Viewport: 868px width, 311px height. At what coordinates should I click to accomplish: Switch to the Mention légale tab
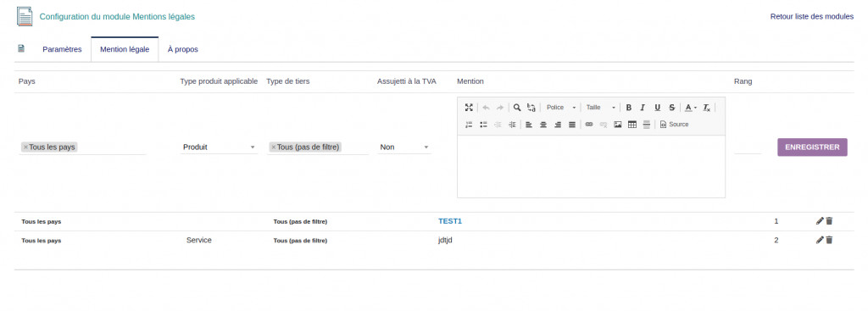click(x=125, y=49)
